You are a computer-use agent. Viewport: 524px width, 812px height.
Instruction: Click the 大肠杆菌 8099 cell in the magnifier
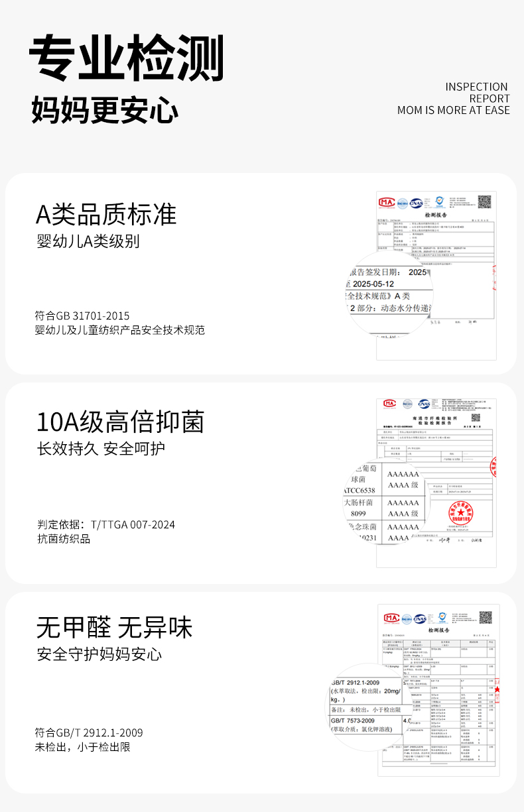(359, 508)
